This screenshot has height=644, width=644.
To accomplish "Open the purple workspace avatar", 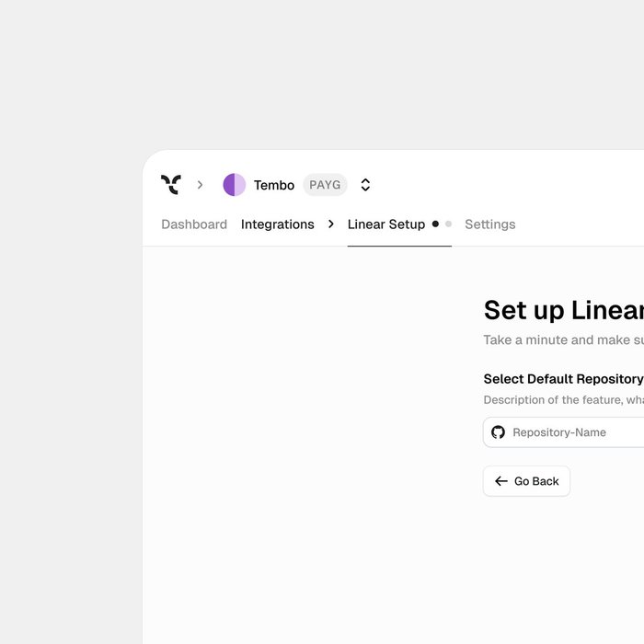I will (234, 184).
